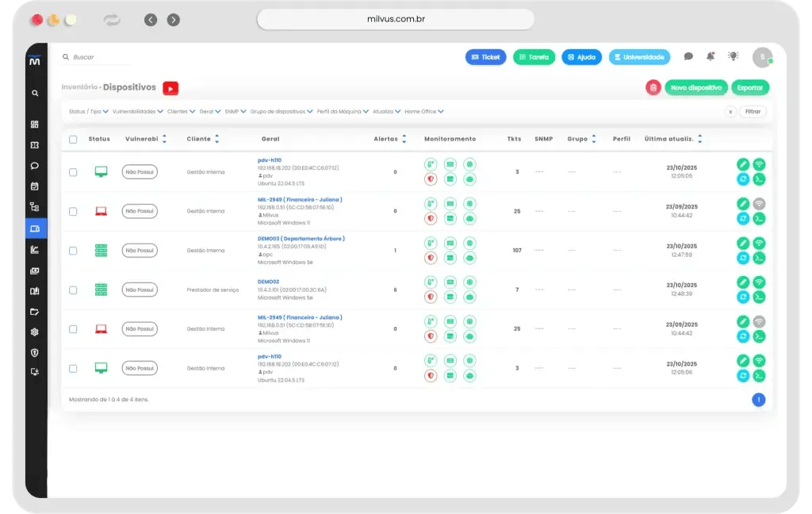Open the notifications bell icon

point(710,56)
